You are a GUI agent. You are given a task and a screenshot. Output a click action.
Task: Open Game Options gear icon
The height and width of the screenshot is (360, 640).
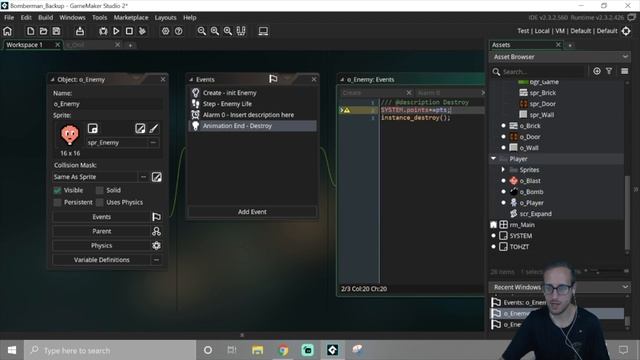click(165, 31)
